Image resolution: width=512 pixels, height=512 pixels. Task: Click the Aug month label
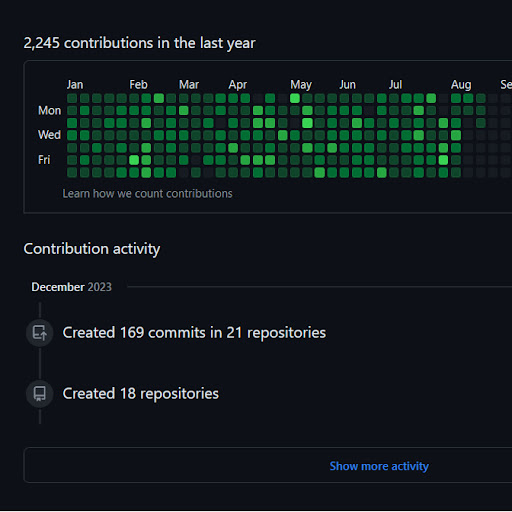click(x=461, y=85)
